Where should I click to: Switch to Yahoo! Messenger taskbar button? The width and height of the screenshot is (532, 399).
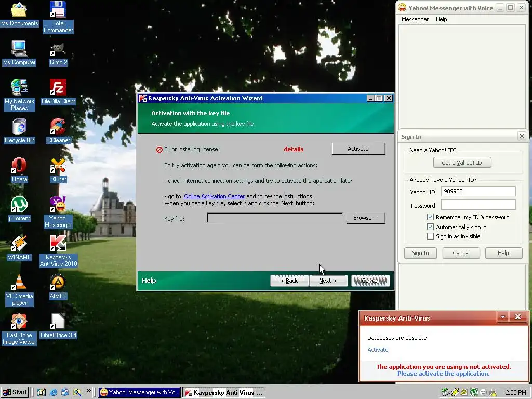[x=139, y=393]
